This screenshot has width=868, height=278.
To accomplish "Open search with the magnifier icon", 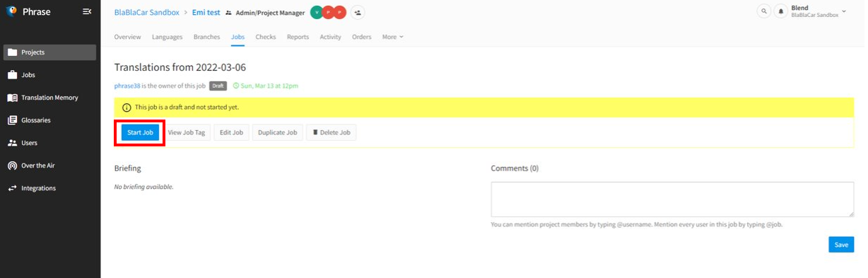I will pyautogui.click(x=763, y=12).
